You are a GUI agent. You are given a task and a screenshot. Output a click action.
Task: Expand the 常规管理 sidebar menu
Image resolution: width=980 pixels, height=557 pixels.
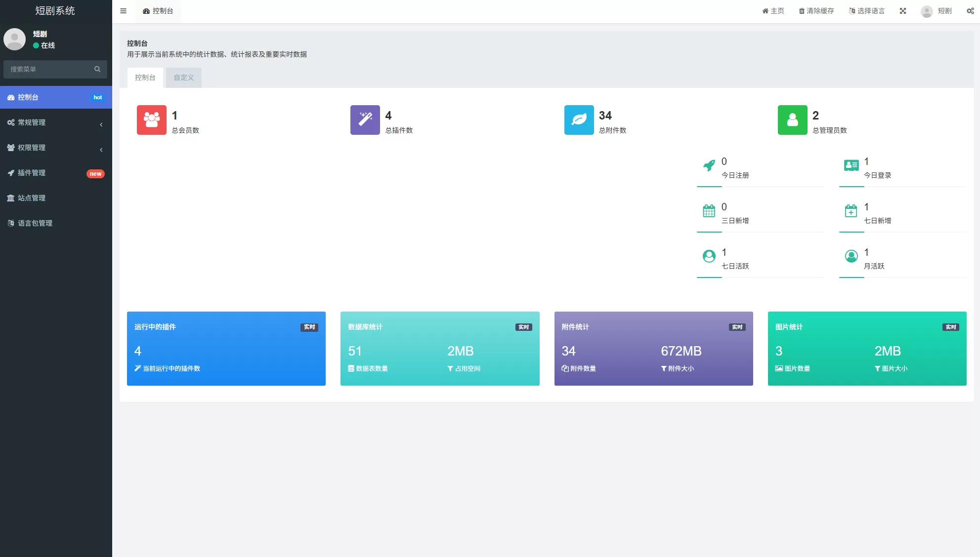(56, 122)
